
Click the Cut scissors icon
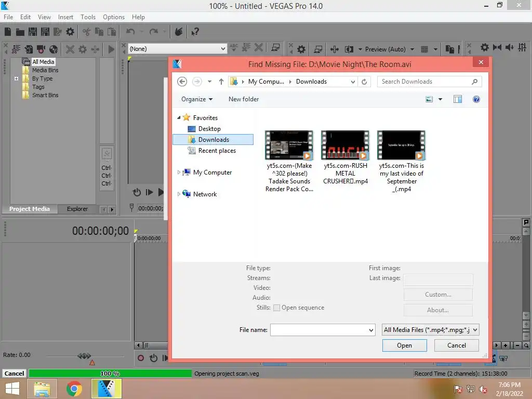point(87,32)
